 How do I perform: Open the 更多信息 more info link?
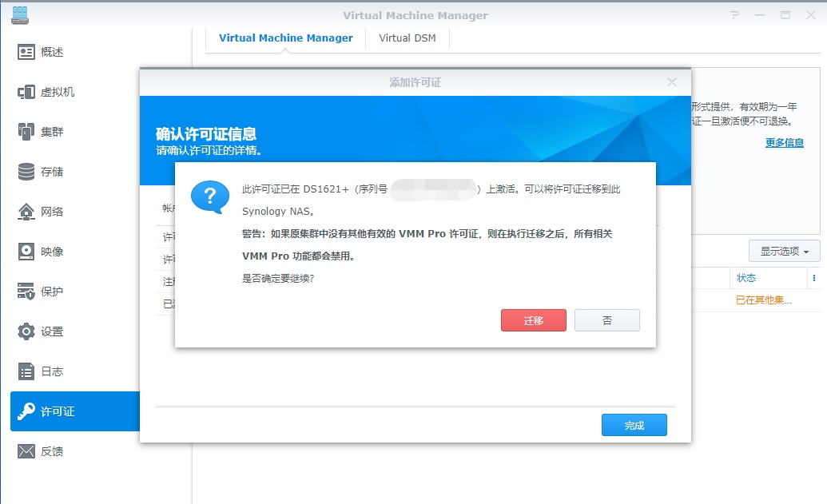pos(785,142)
